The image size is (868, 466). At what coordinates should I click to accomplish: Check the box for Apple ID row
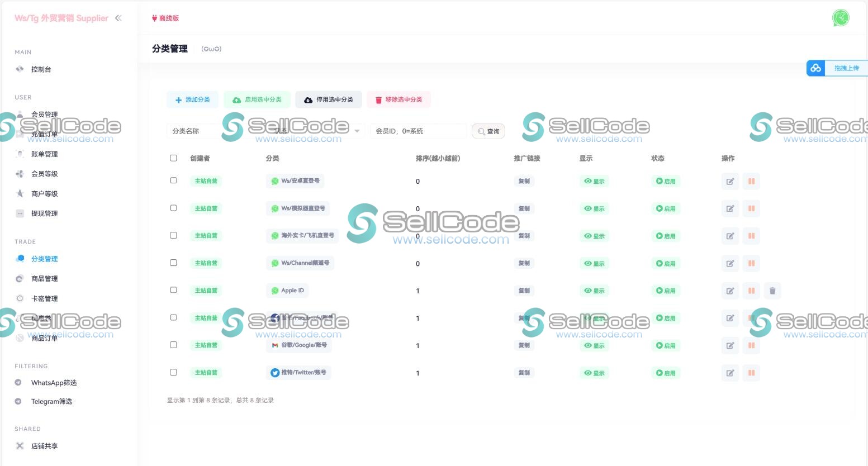coord(173,290)
